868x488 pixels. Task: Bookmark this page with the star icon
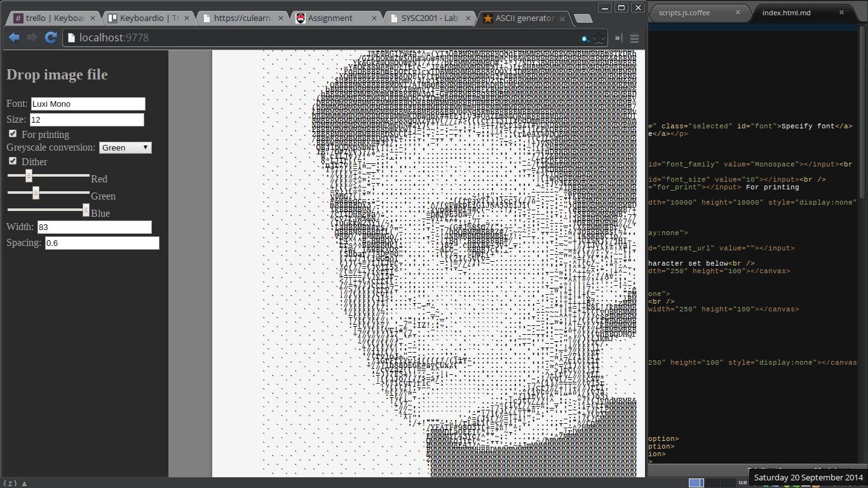pyautogui.click(x=599, y=39)
